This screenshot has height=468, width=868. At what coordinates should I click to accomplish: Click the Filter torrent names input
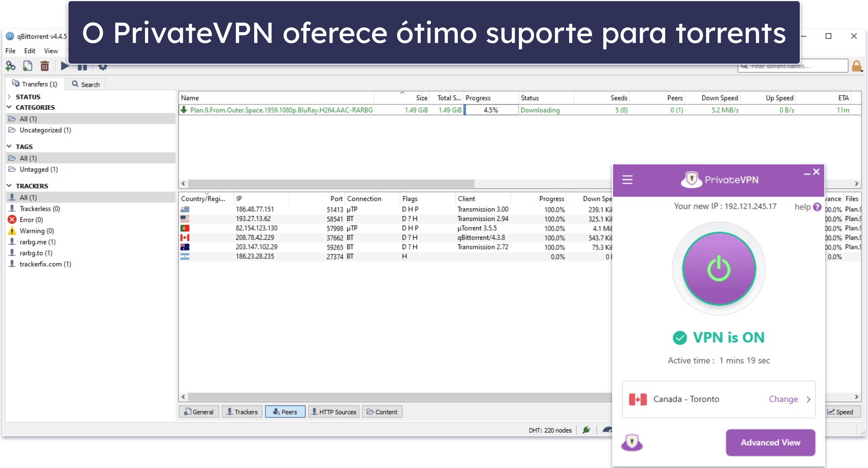[x=792, y=66]
